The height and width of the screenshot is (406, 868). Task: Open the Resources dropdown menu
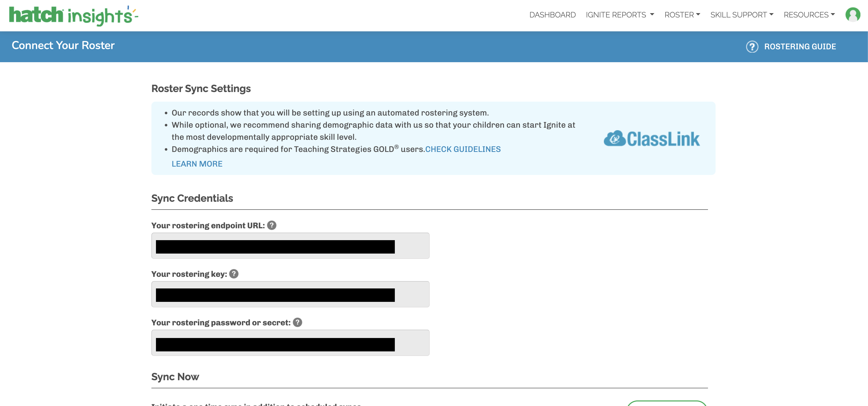(809, 15)
